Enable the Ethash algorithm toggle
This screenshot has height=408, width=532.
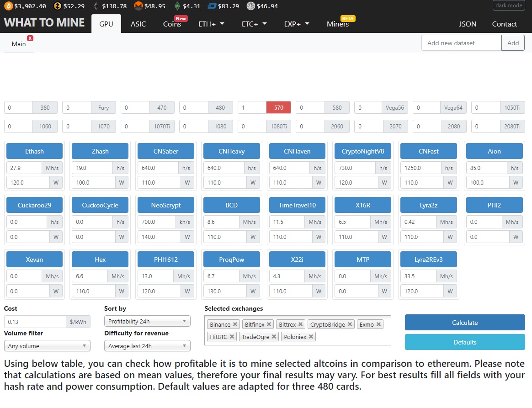tap(34, 151)
